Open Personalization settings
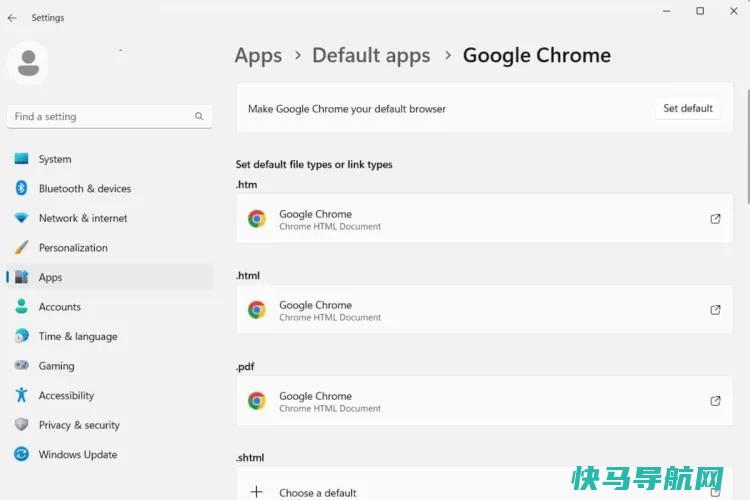The width and height of the screenshot is (750, 500). tap(110, 248)
